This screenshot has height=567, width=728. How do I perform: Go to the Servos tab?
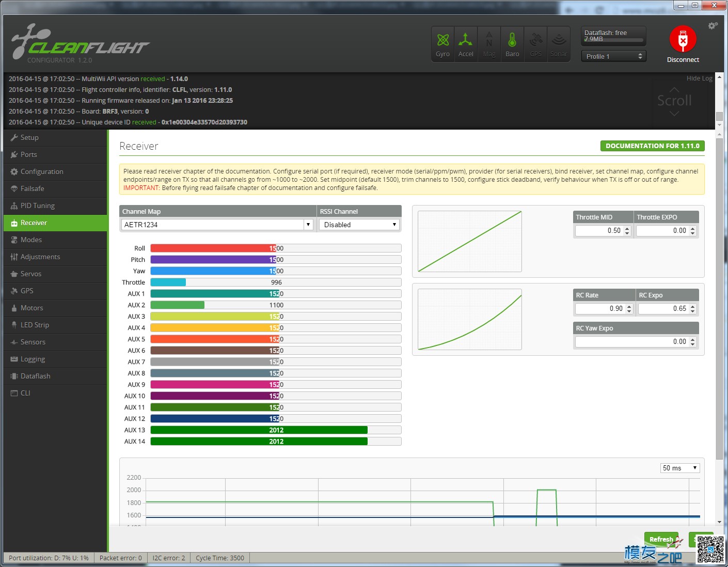55,274
